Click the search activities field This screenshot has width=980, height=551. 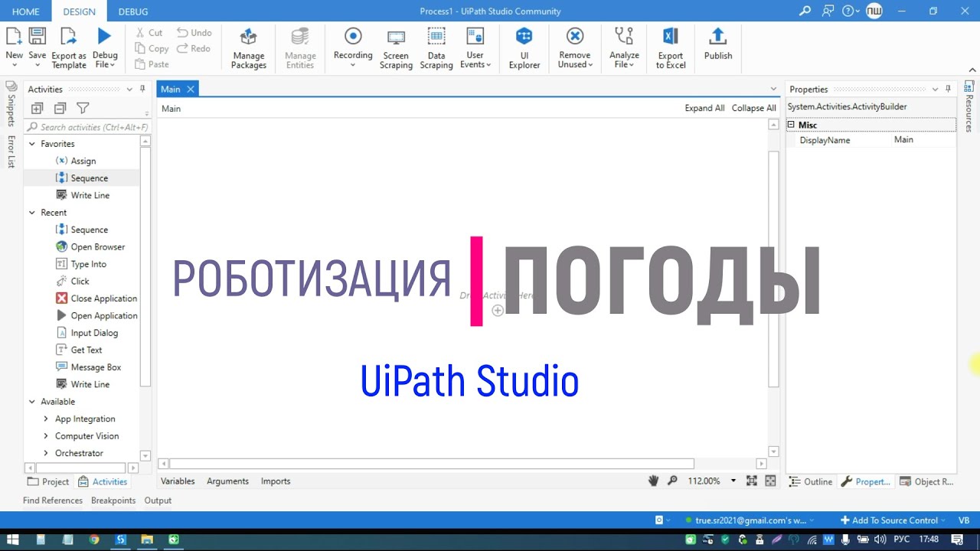(88, 127)
